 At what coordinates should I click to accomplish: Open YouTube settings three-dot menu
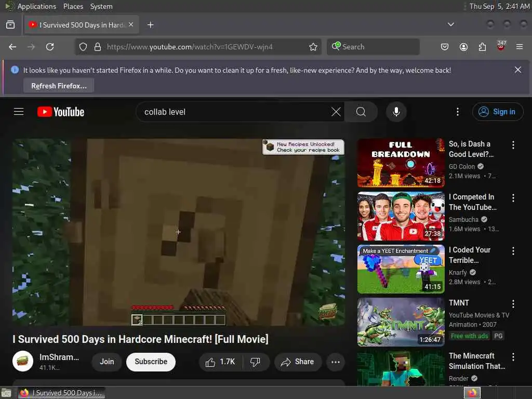[x=457, y=112]
